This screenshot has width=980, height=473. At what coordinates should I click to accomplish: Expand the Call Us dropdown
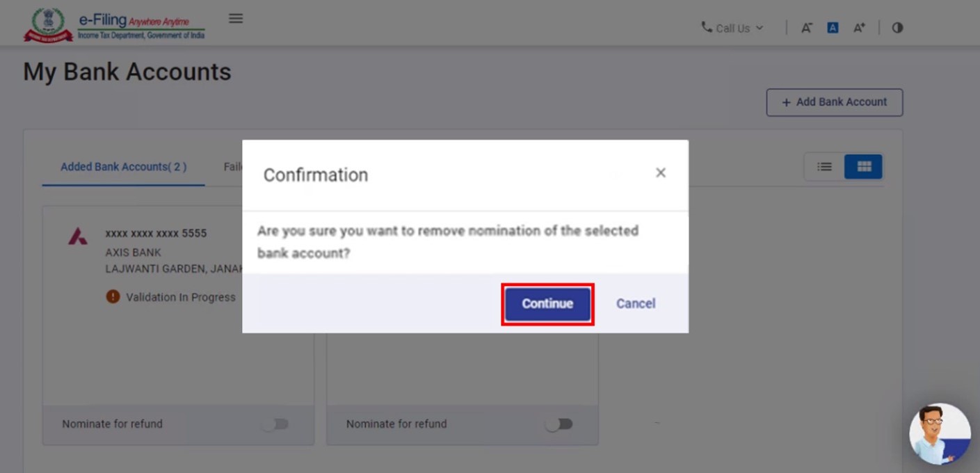(x=732, y=28)
